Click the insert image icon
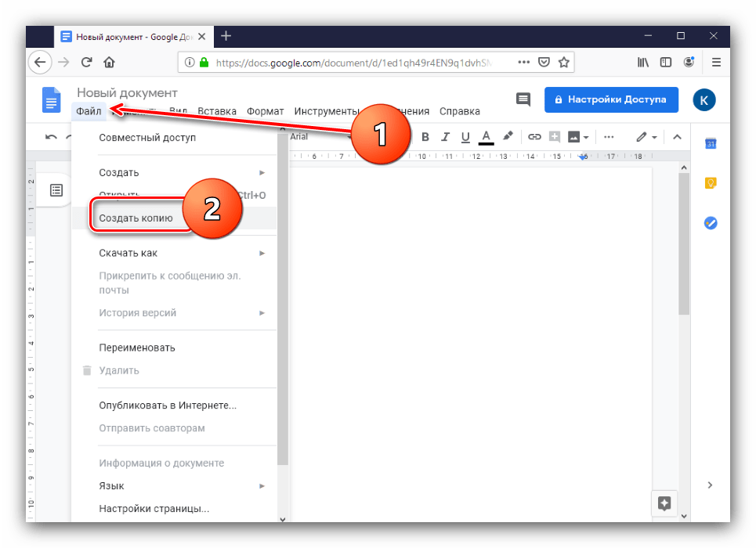Viewport: 756px width, 548px height. pyautogui.click(x=573, y=137)
